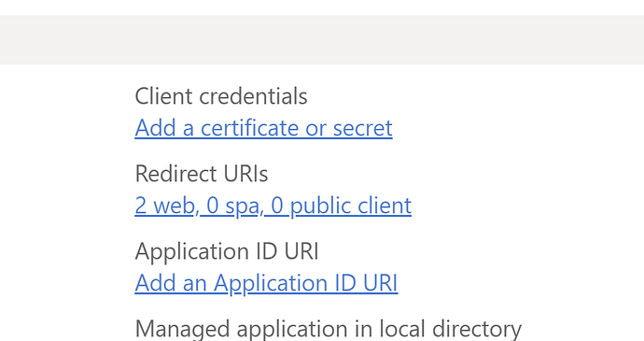
Task: Open the '2 web, 0 spa, 0 public client' link
Action: coord(273,206)
